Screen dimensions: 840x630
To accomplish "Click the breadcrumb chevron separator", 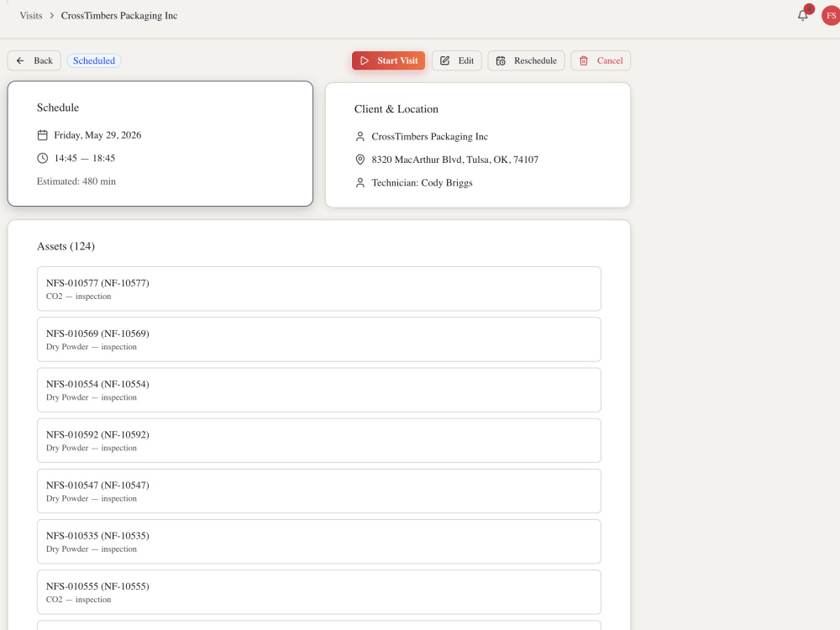I will point(52,15).
